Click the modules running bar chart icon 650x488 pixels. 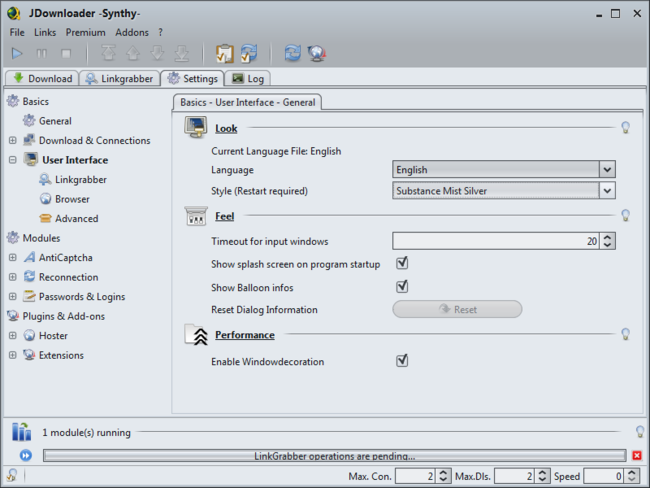click(22, 432)
